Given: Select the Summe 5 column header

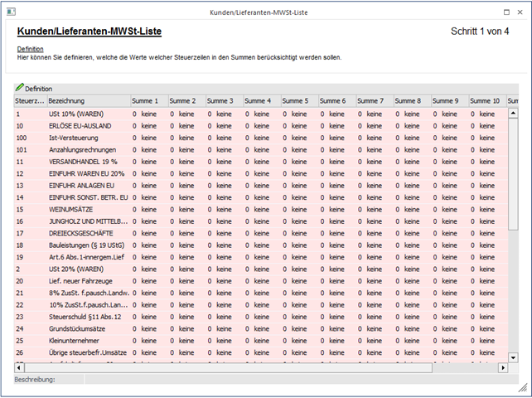Looking at the screenshot, I should click(299, 100).
